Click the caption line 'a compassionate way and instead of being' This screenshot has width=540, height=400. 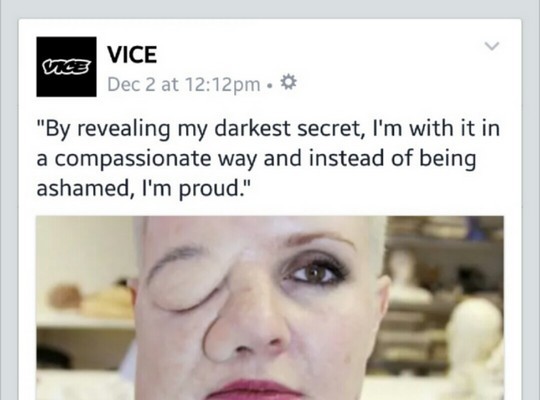pos(257,158)
